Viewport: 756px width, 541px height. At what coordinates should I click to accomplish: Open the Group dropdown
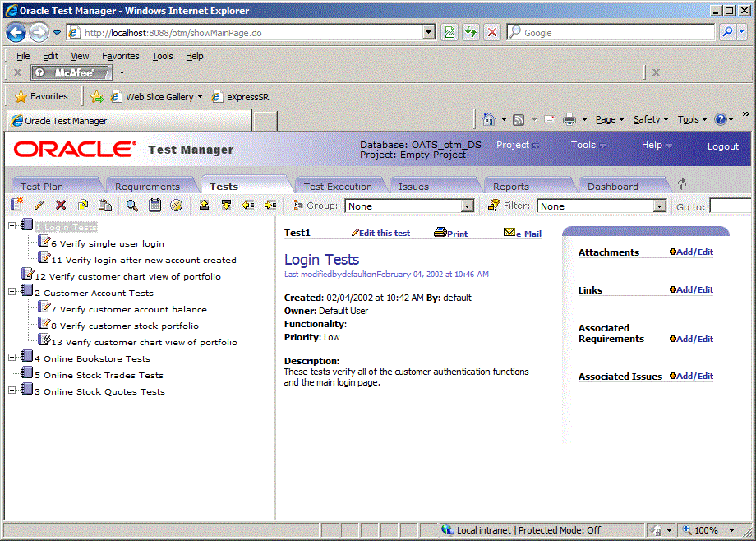click(x=467, y=206)
